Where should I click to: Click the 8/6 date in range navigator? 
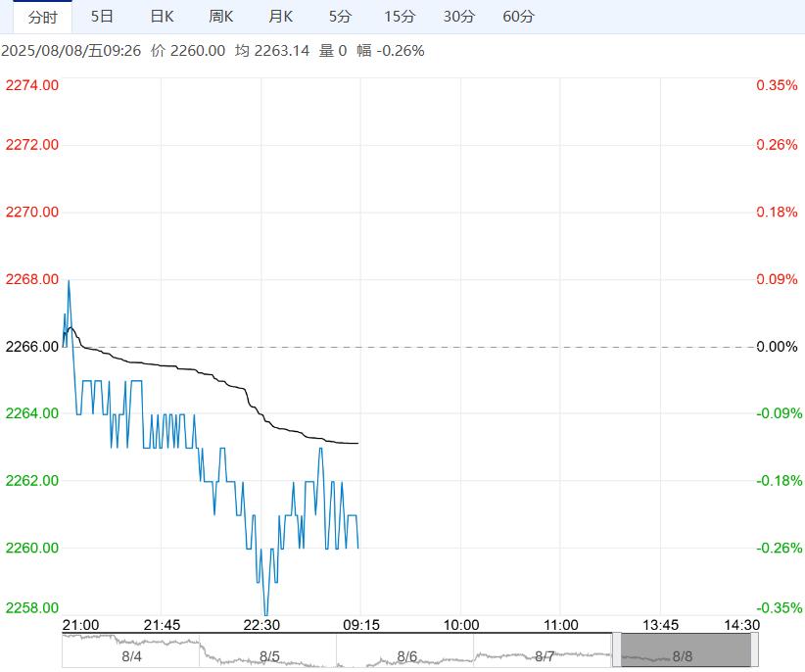[x=406, y=656]
